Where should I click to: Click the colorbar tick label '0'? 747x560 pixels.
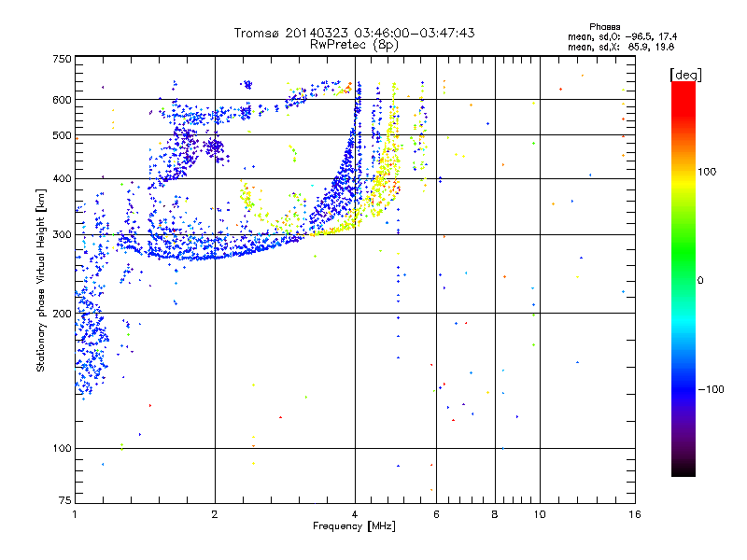pyautogui.click(x=700, y=281)
